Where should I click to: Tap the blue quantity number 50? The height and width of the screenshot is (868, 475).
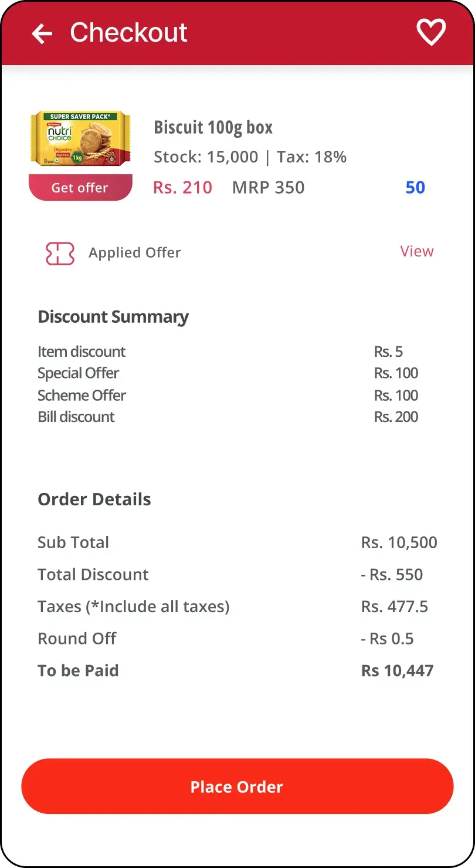pos(415,188)
